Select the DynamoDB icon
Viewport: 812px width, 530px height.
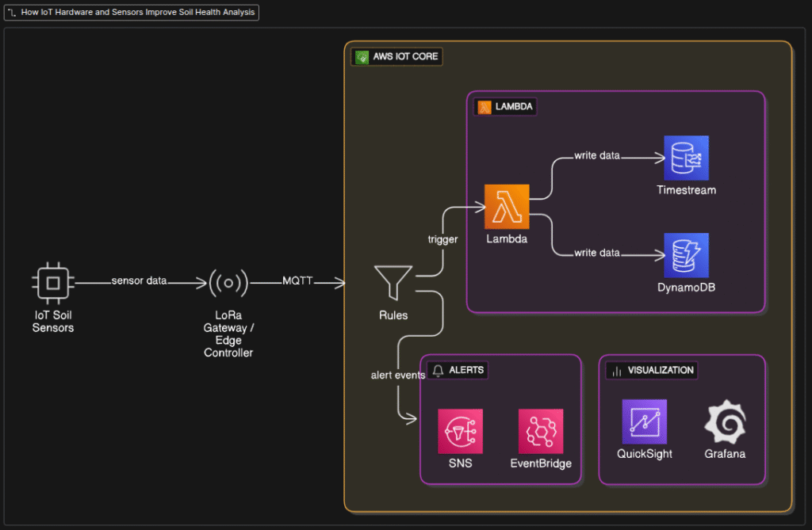[x=685, y=256]
